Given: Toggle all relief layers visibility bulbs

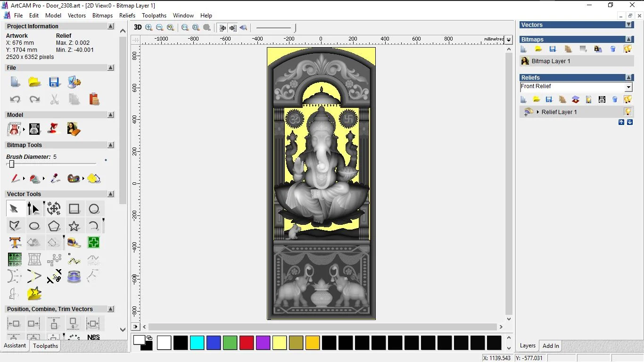Looking at the screenshot, I should 627,99.
